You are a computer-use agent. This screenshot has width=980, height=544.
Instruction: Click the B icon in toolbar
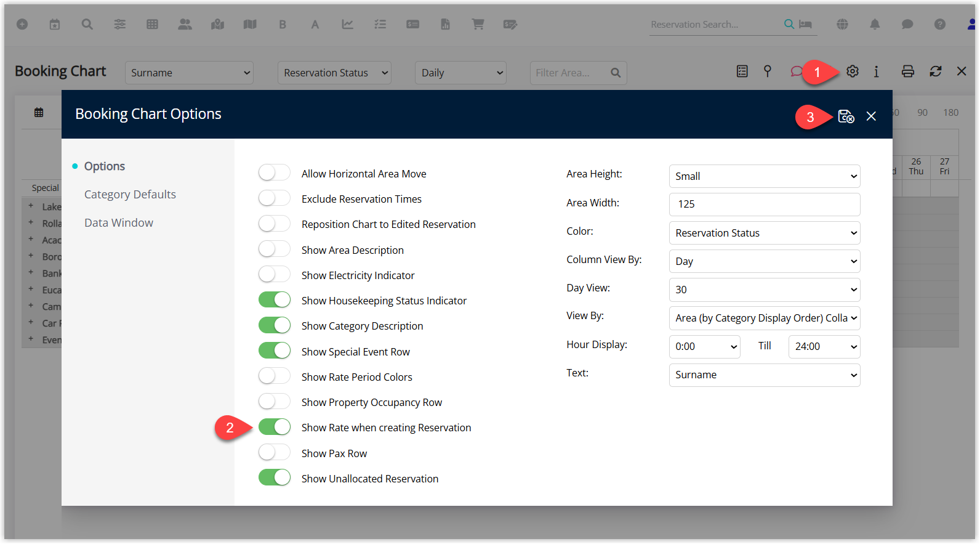point(283,25)
